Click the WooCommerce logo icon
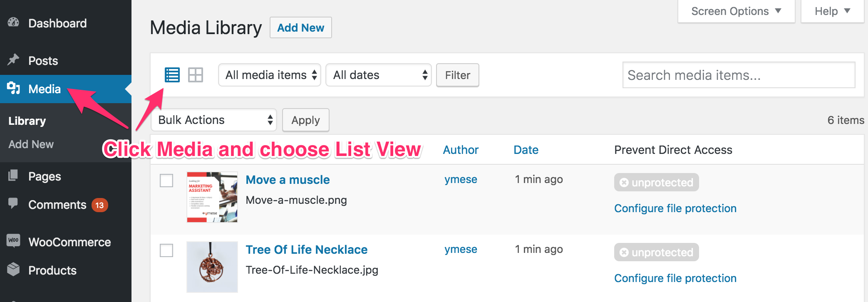868x302 pixels. 13,240
